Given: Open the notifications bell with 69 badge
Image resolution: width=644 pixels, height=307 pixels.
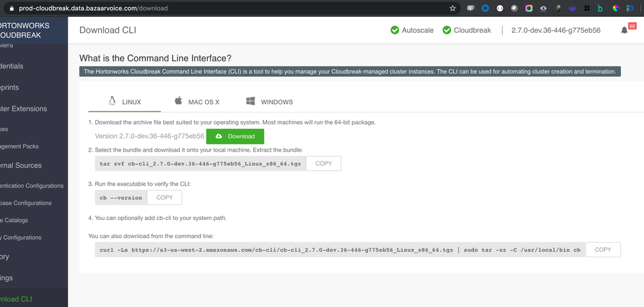Looking at the screenshot, I should [625, 30].
